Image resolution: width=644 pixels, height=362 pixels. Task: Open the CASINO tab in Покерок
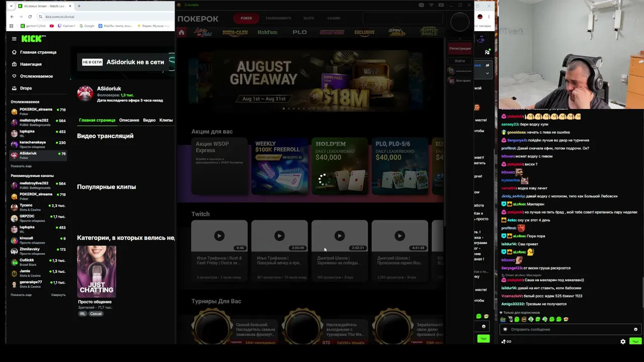334,18
